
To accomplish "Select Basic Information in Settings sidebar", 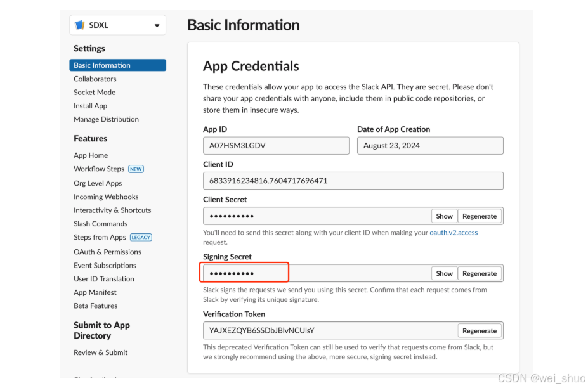I will pyautogui.click(x=117, y=65).
